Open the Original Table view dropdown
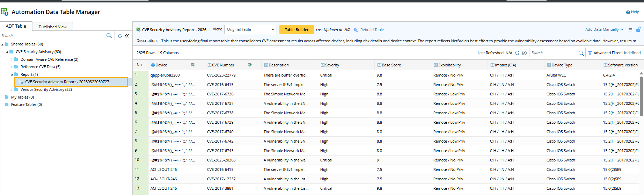 (250, 30)
